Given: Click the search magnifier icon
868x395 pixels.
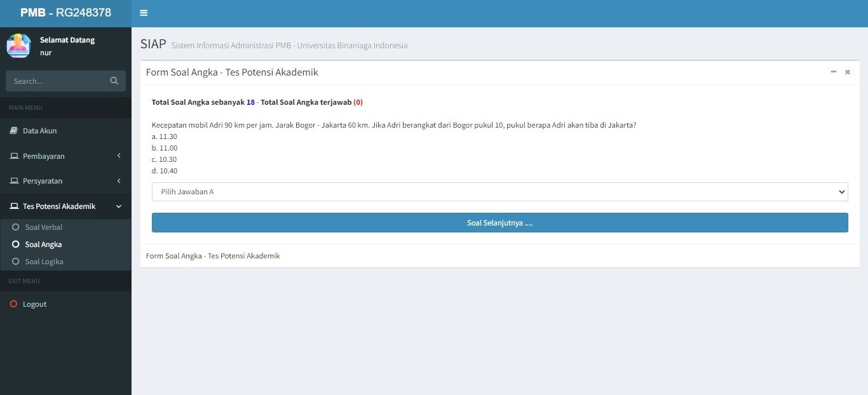Looking at the screenshot, I should pyautogui.click(x=114, y=81).
